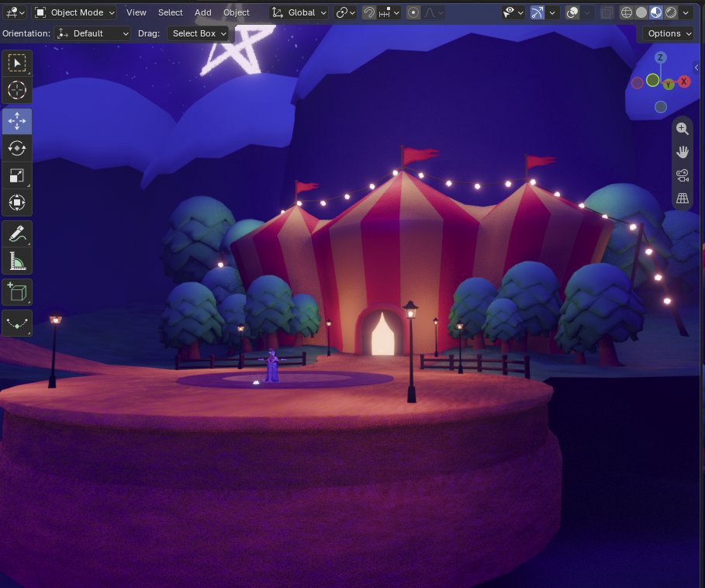Click the negative Z gizmo circle
This screenshot has width=705, height=588.
tap(660, 107)
